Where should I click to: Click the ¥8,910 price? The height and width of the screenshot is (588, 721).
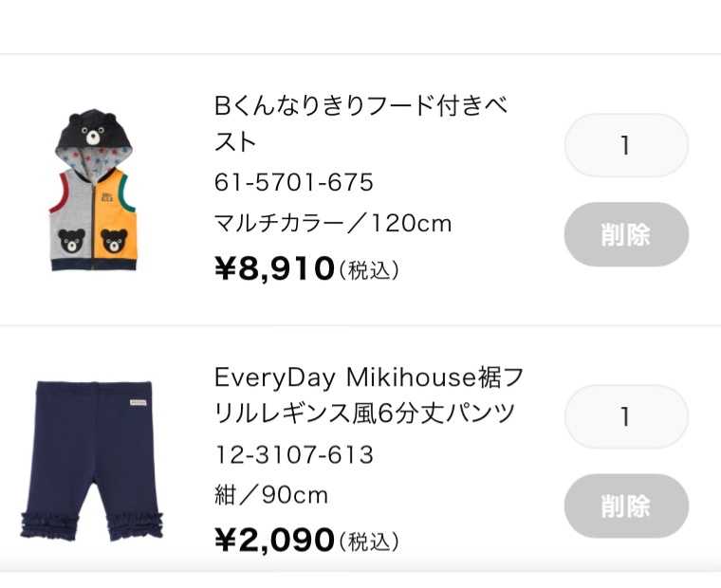[x=275, y=268]
